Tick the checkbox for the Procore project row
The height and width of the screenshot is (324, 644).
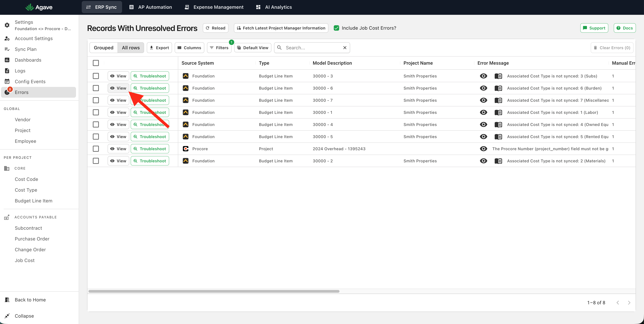point(96,149)
